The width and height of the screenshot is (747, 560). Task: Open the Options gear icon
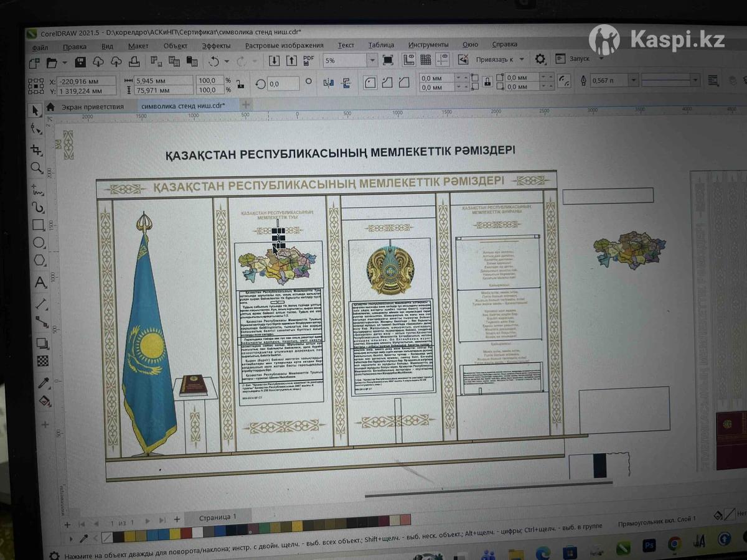pos(540,59)
